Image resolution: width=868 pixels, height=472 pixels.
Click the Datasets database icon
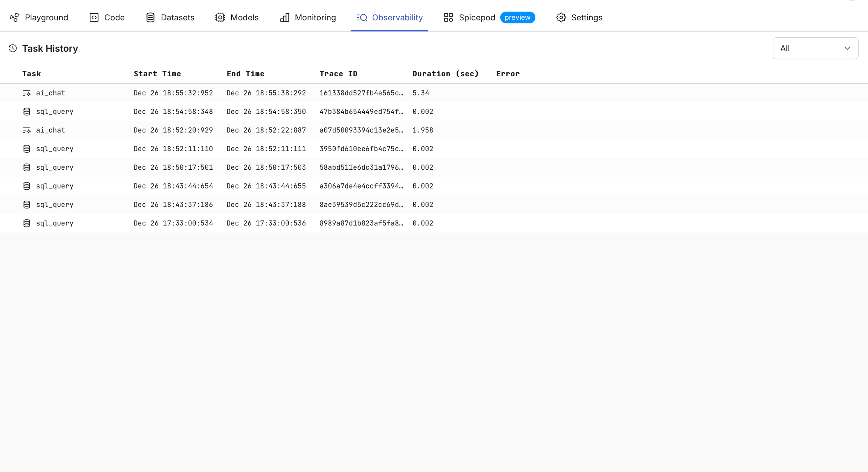pos(150,18)
